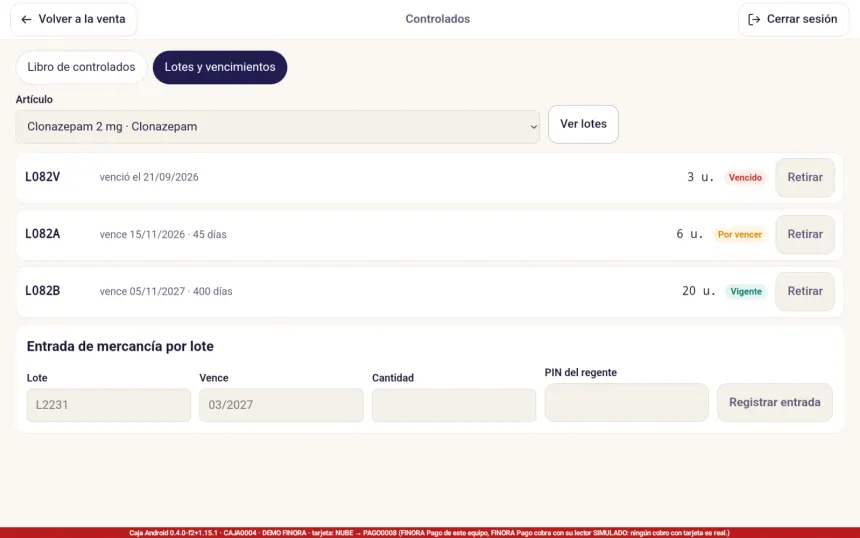Click the text vence 05/11/2027 · 400 días
The height and width of the screenshot is (538, 860).
coord(166,291)
